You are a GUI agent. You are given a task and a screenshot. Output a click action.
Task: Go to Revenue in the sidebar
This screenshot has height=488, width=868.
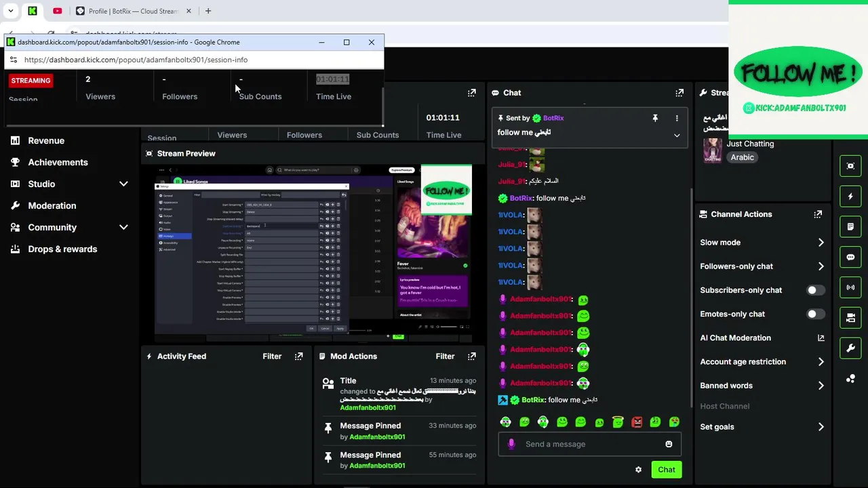46,140
